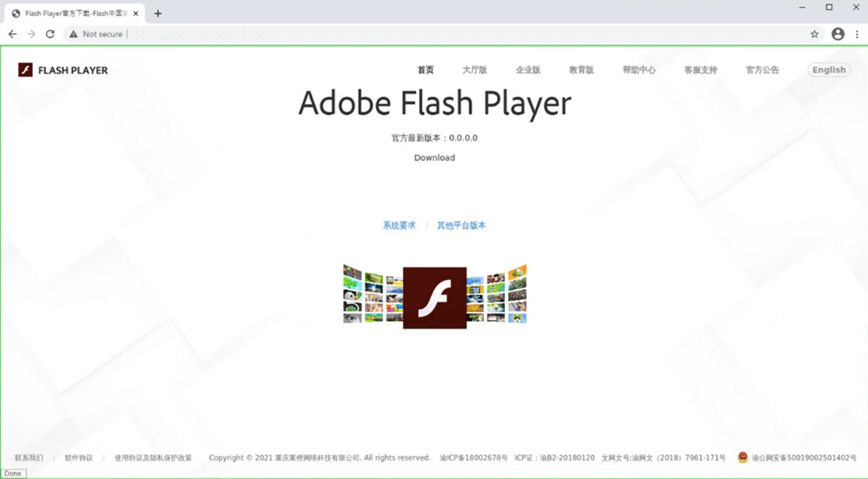Open the Chrome profile avatar icon
This screenshot has height=479, width=868.
[838, 34]
